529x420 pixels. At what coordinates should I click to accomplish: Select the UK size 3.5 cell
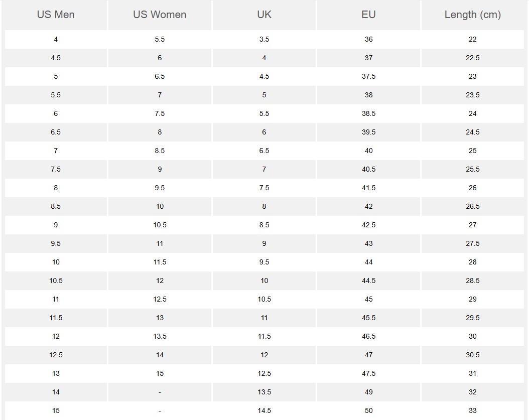[264, 39]
